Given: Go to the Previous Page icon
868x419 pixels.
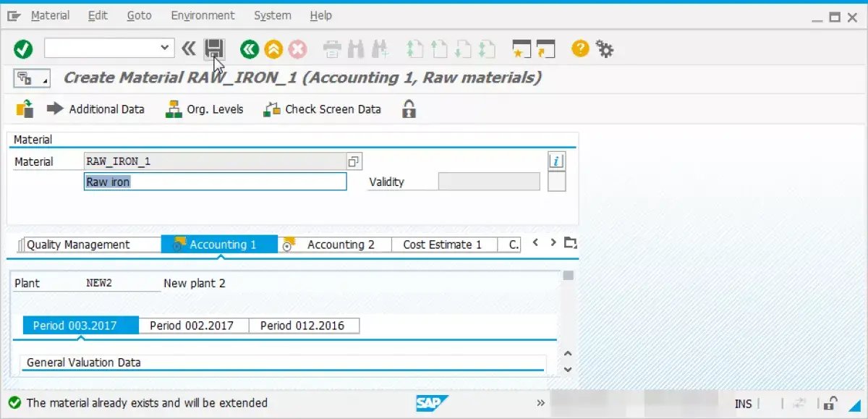Looking at the screenshot, I should pyautogui.click(x=439, y=49).
